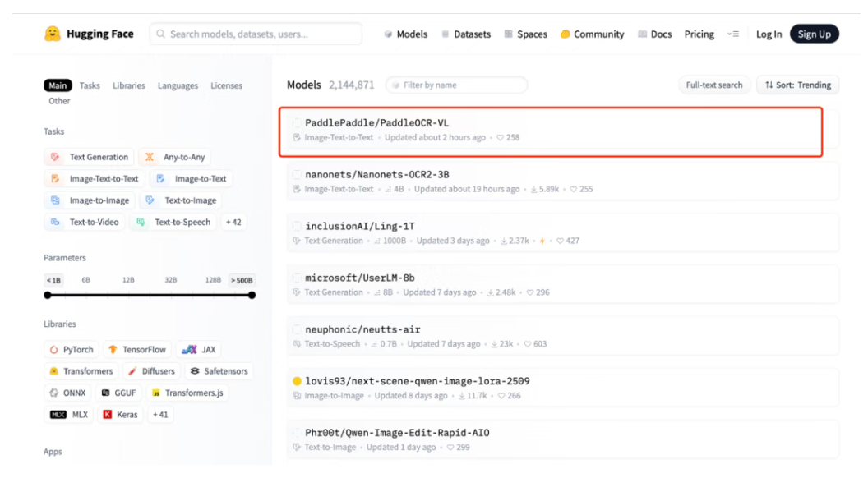Expand the +41 more libraries list
Image resolution: width=868 pixels, height=478 pixels.
[x=160, y=415]
